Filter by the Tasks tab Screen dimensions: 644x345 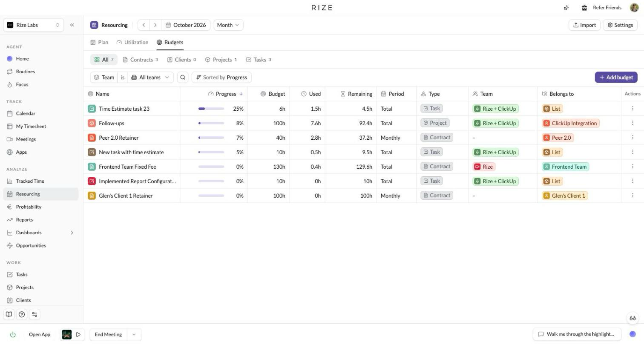tap(259, 60)
